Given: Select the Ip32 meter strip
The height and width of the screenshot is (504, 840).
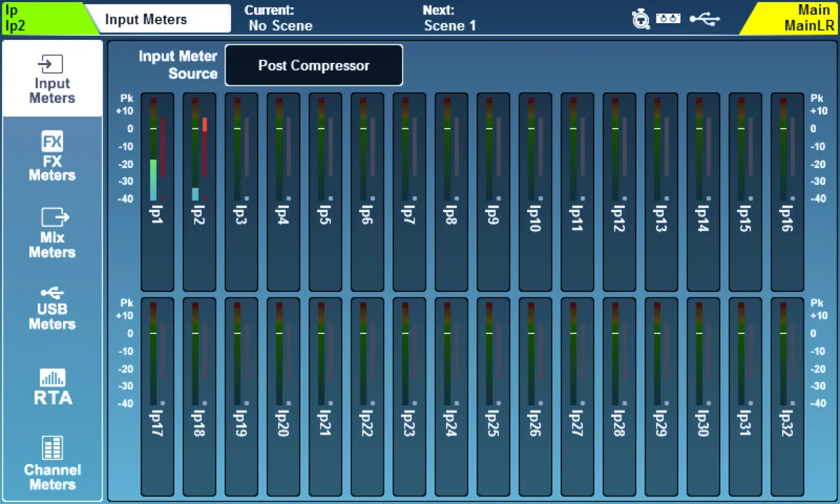Looking at the screenshot, I should (787, 397).
